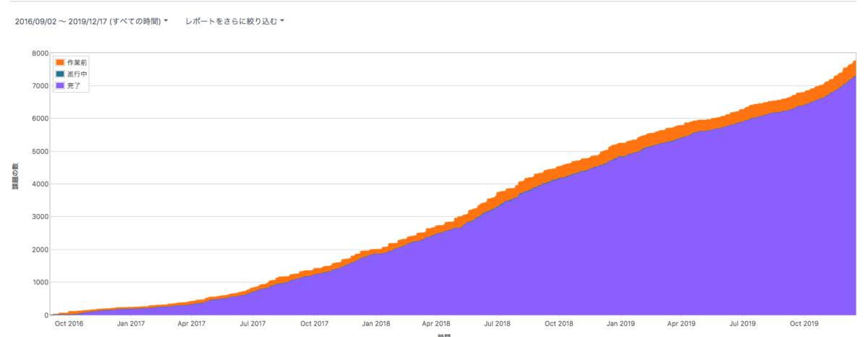Click the 6000 y-axis value
The width and height of the screenshot is (868, 337).
(x=40, y=119)
